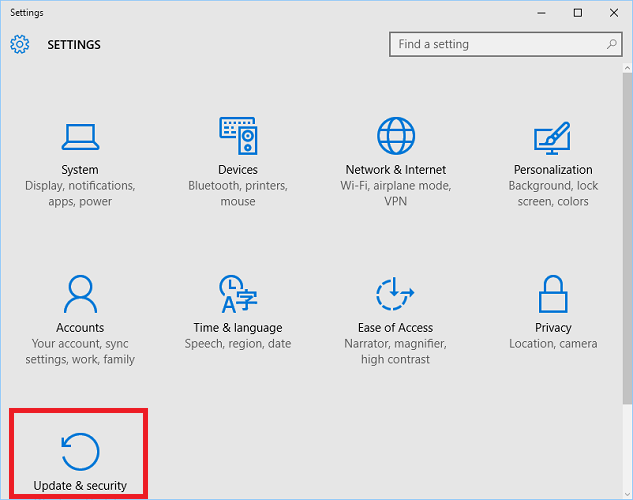Select the Network & Internet label text

coord(396,169)
